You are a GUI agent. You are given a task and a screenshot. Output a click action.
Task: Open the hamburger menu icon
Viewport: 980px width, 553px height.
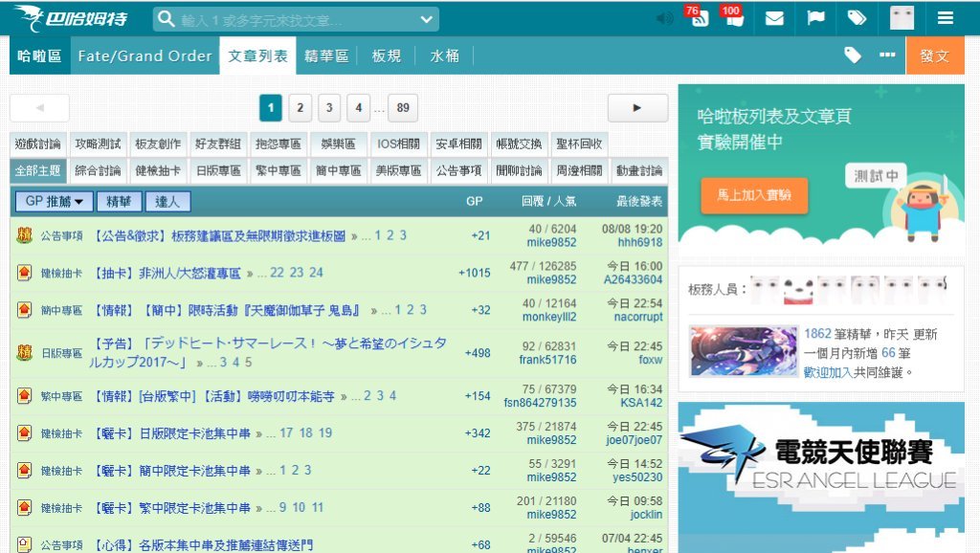(x=945, y=18)
